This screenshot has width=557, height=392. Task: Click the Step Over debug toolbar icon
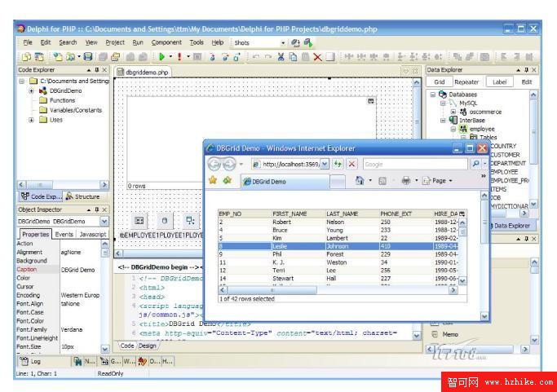tap(225, 57)
